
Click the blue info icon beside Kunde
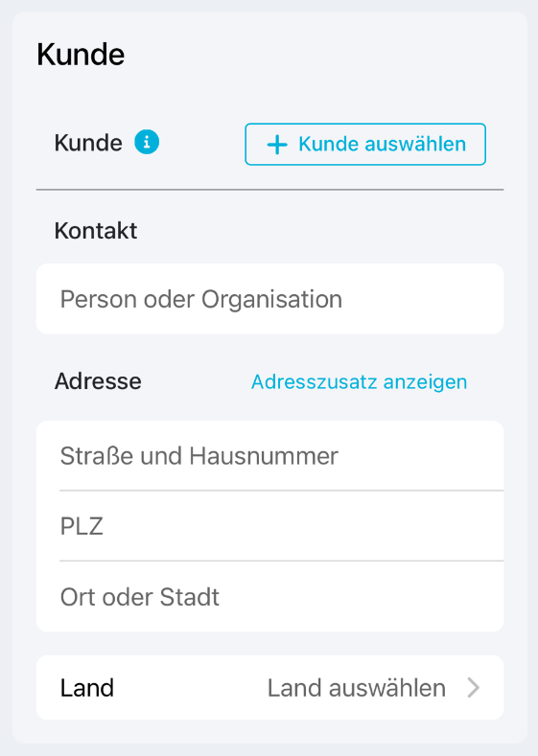click(147, 143)
